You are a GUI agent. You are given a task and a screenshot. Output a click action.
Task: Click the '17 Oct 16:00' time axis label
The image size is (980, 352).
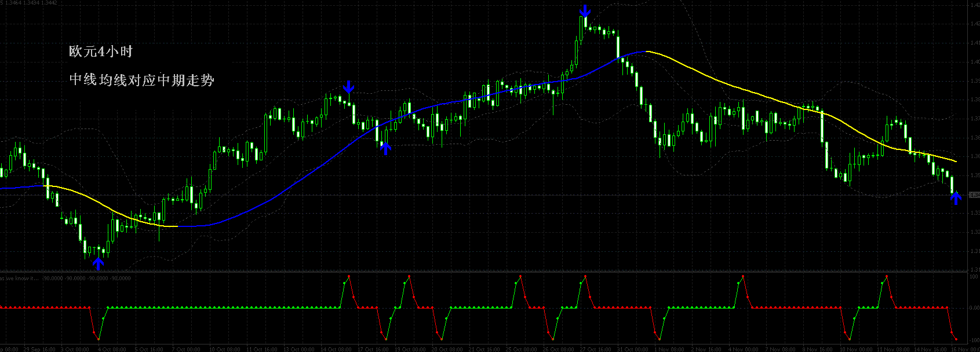point(373,349)
